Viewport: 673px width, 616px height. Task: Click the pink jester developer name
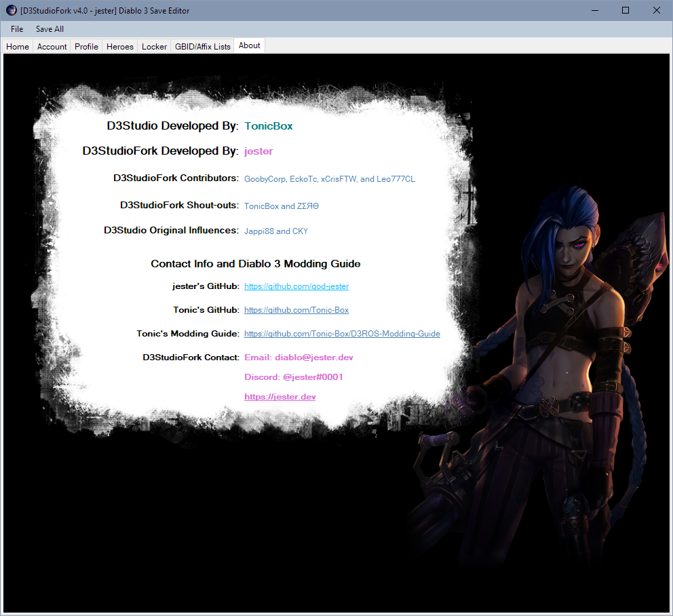[x=258, y=151]
